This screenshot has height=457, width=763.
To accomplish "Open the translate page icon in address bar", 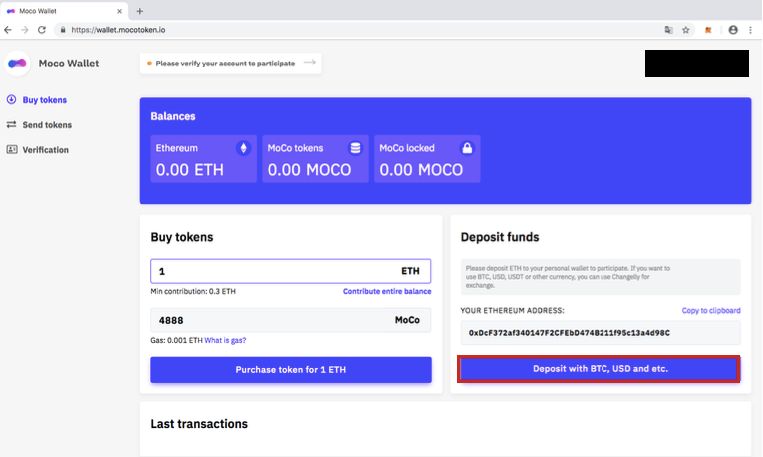I will tap(669, 30).
